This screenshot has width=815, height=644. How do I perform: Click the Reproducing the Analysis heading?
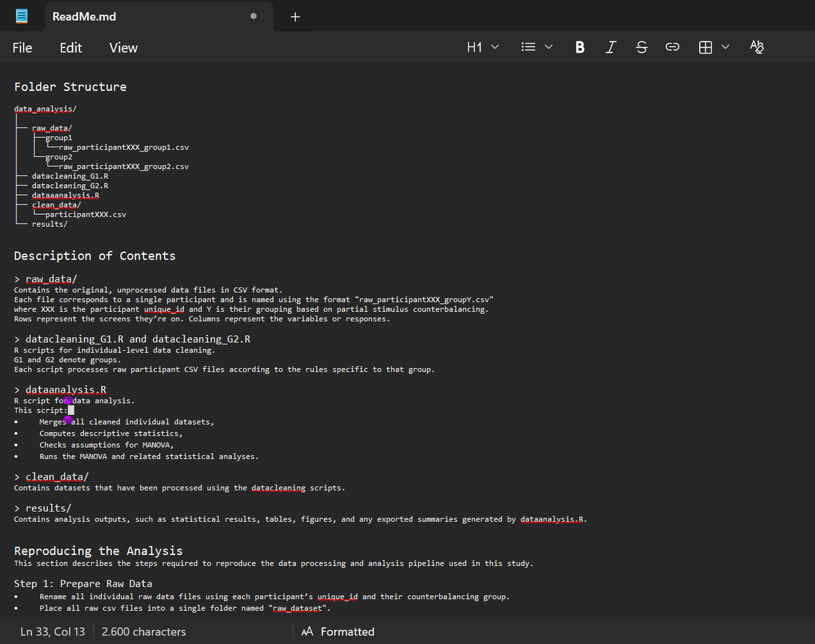point(98,551)
